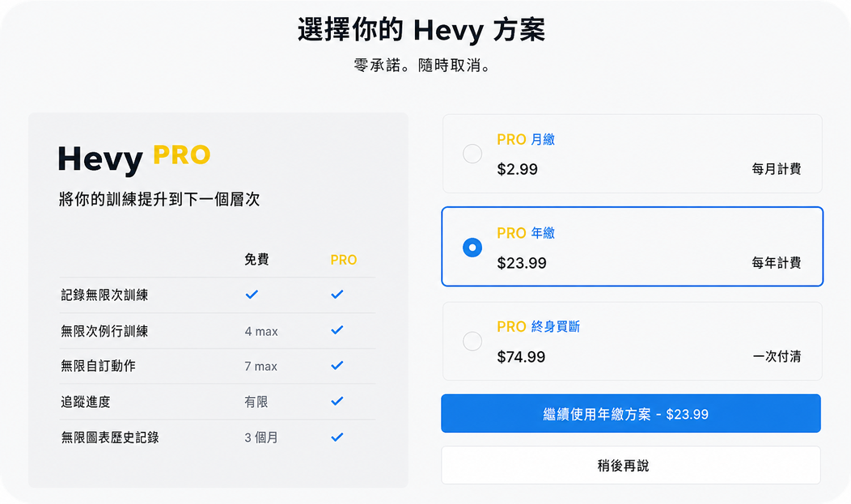The height and width of the screenshot is (504, 851).
Task: Select the PRO 月繳 radio button
Action: click(472, 154)
